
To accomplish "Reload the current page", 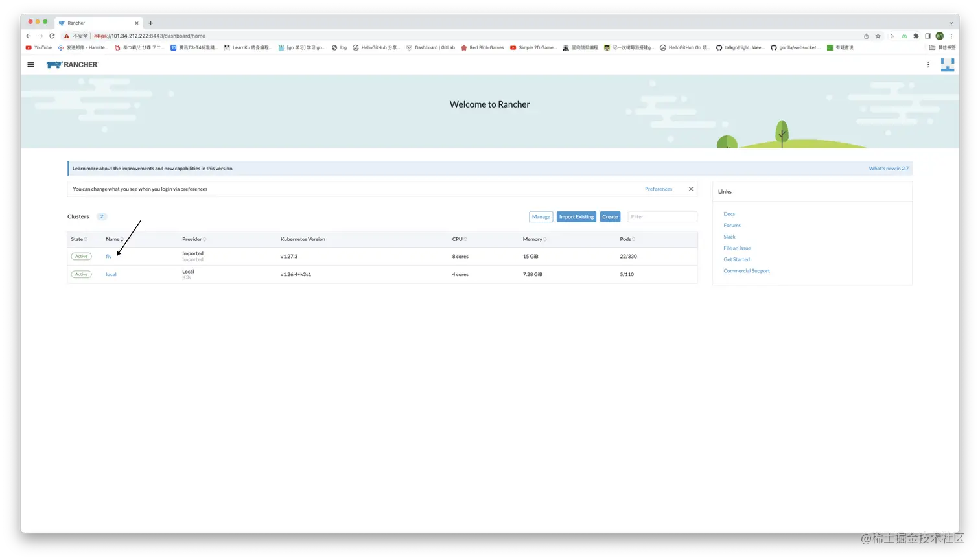I will click(x=52, y=36).
